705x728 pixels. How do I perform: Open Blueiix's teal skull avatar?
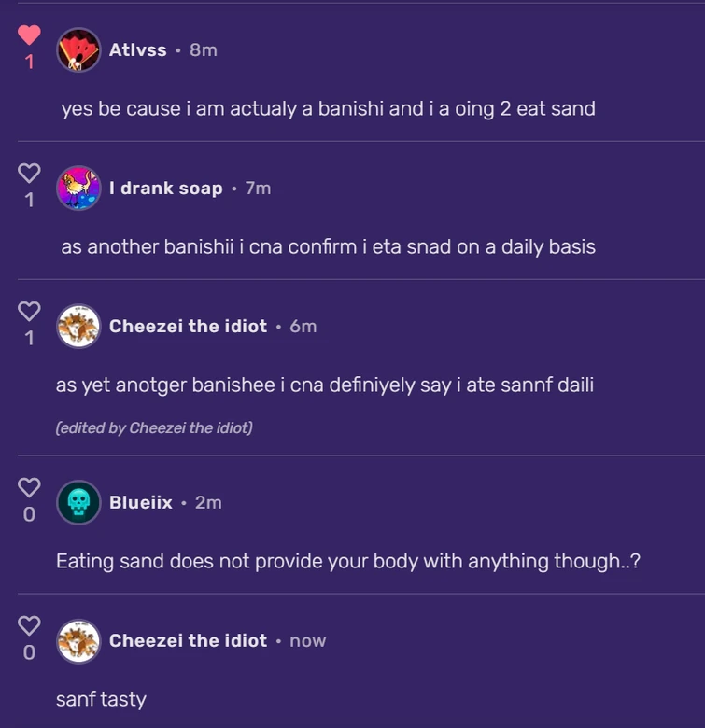[x=78, y=502]
